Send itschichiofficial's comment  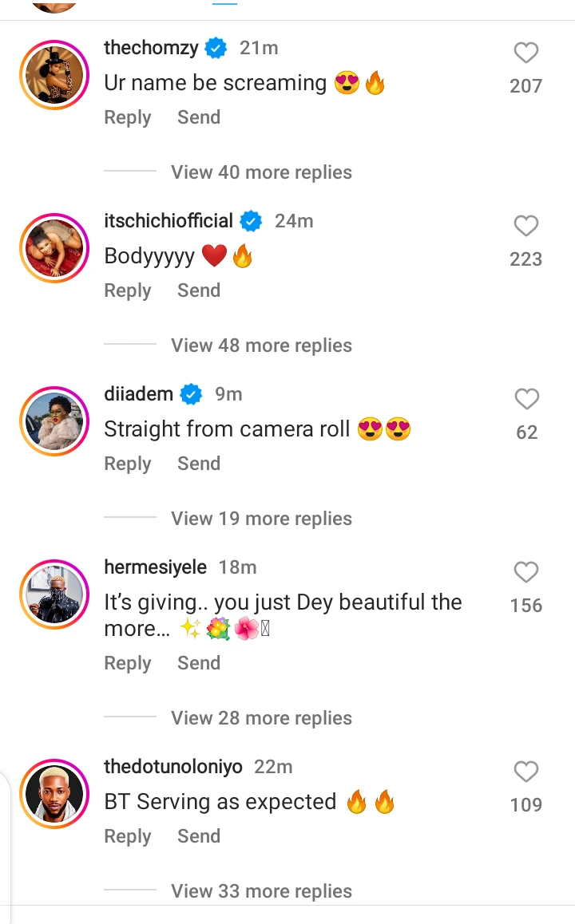[198, 290]
